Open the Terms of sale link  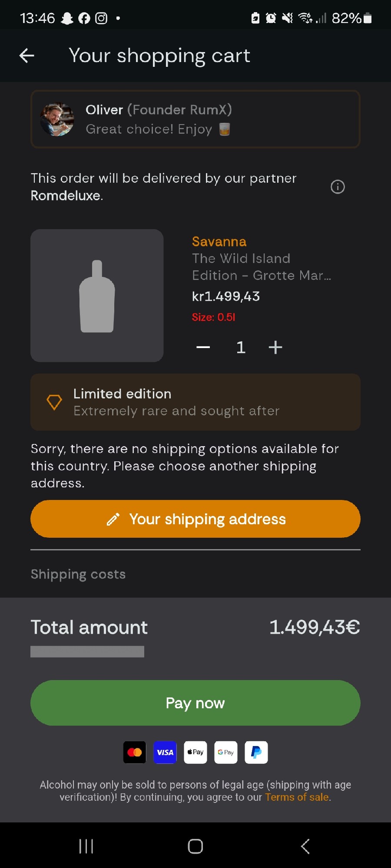[297, 797]
